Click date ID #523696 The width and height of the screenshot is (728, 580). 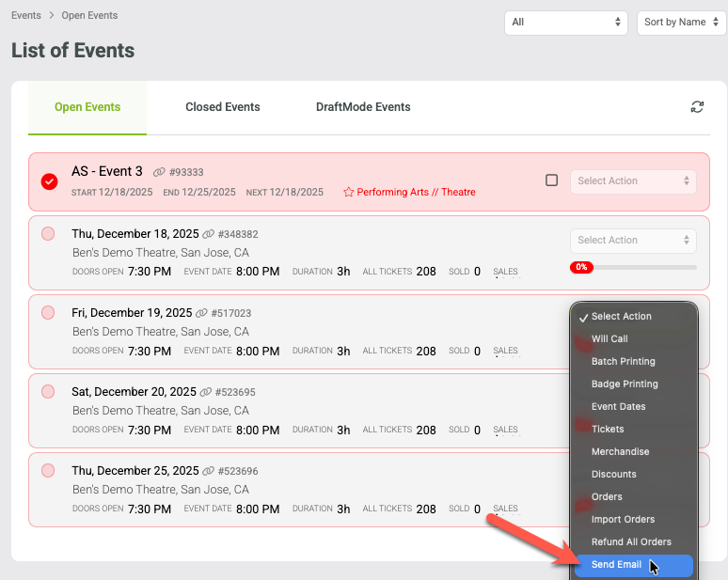click(x=238, y=471)
